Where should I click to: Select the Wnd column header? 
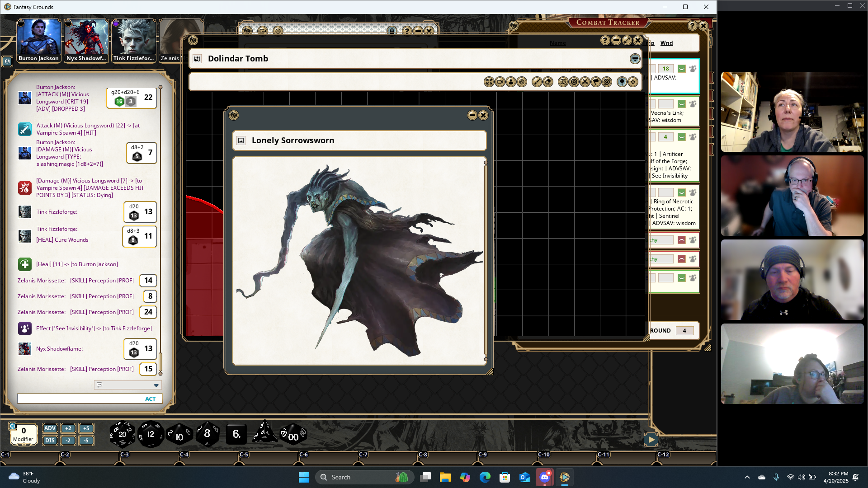pyautogui.click(x=666, y=43)
